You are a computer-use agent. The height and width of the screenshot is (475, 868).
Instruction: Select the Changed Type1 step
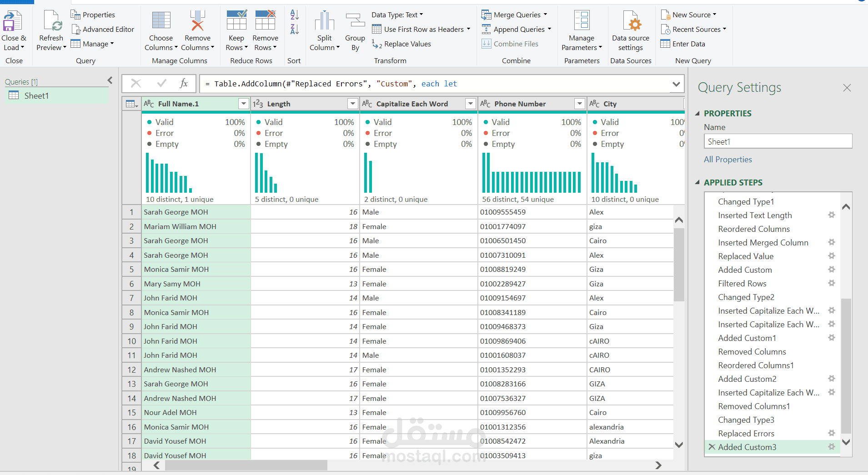coord(746,201)
